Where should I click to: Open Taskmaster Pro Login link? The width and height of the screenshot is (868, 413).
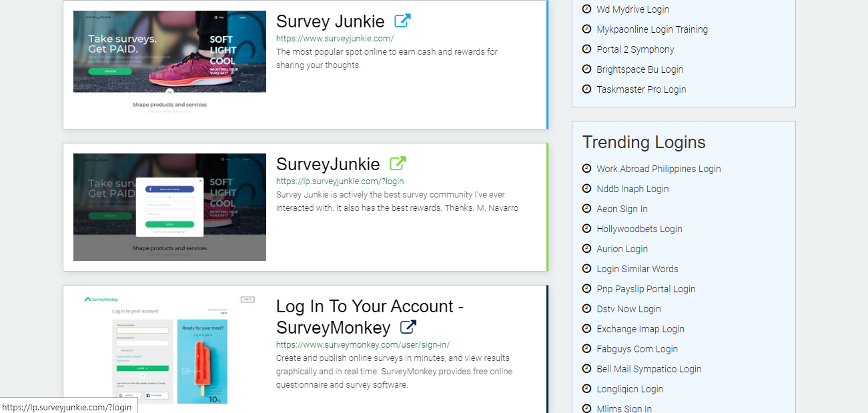coord(641,89)
